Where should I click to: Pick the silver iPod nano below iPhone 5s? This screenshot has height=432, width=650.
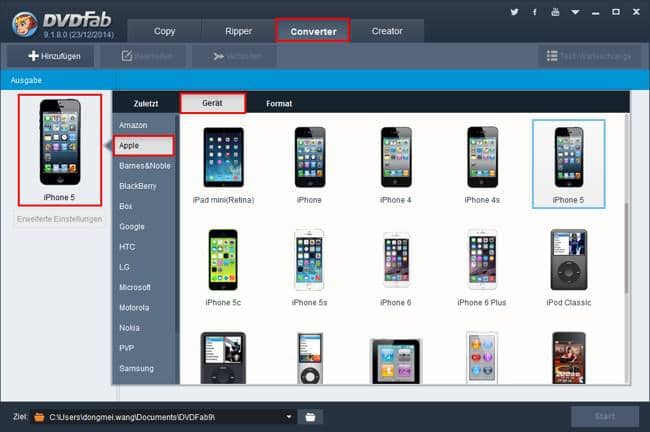[x=310, y=358]
